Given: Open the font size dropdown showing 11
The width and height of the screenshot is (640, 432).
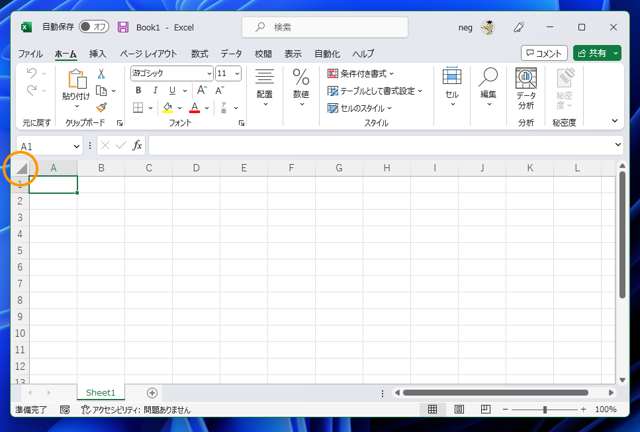Looking at the screenshot, I should coord(237,73).
